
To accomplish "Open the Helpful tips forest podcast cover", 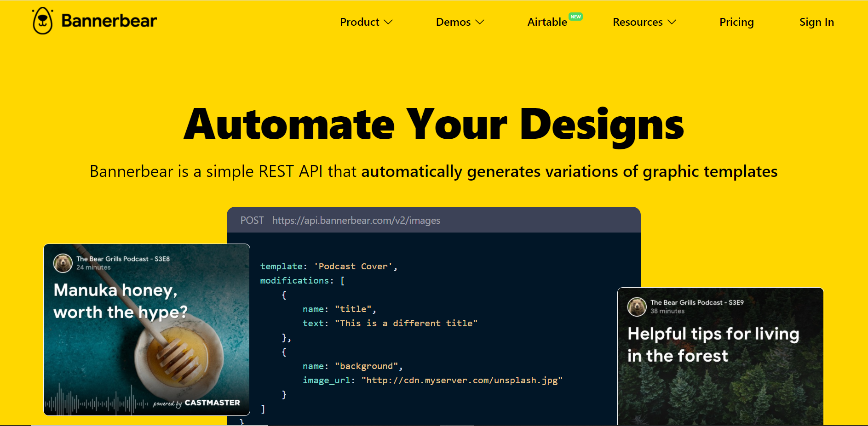I will point(720,357).
